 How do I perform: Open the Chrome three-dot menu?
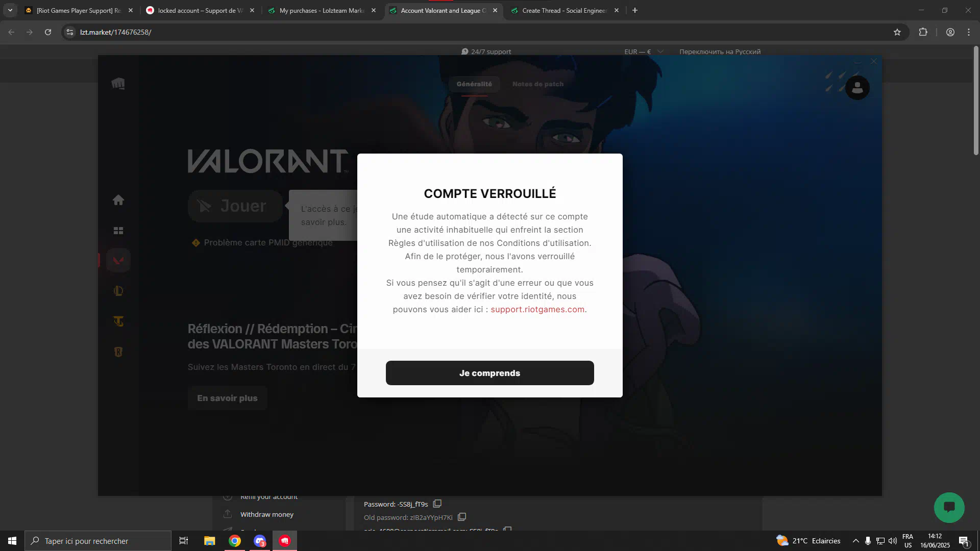point(969,32)
